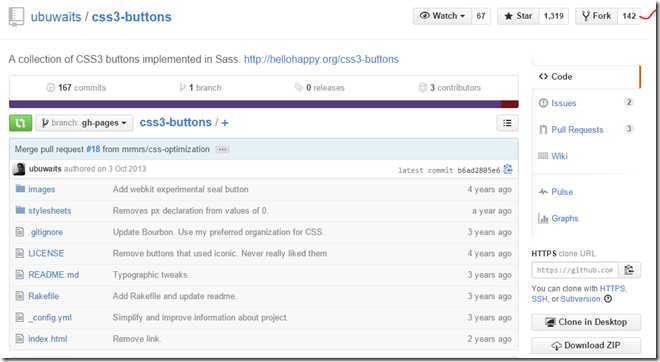Open latest commit b6ad2805e6 hash
This screenshot has width=660, height=362.
point(479,170)
